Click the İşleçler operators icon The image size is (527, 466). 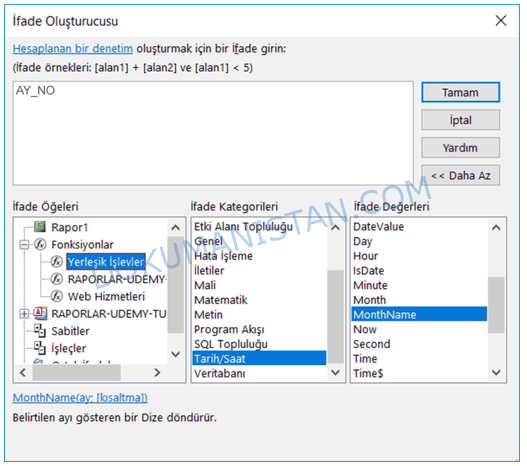tap(40, 348)
